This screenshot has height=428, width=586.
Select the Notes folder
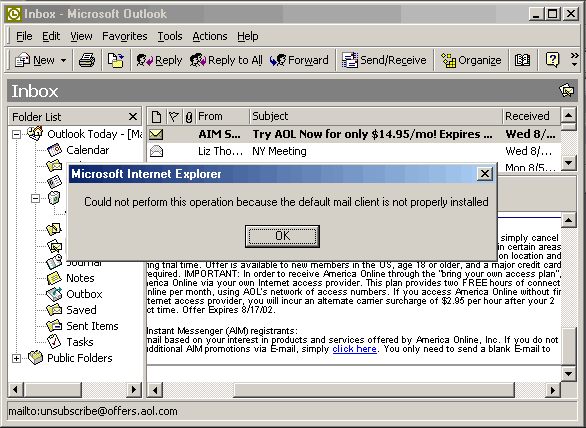80,278
